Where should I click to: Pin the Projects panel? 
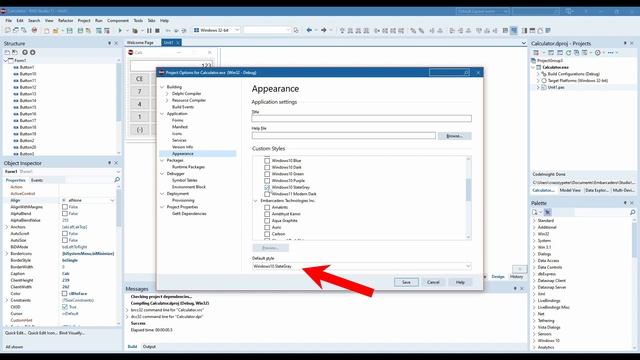[x=625, y=43]
